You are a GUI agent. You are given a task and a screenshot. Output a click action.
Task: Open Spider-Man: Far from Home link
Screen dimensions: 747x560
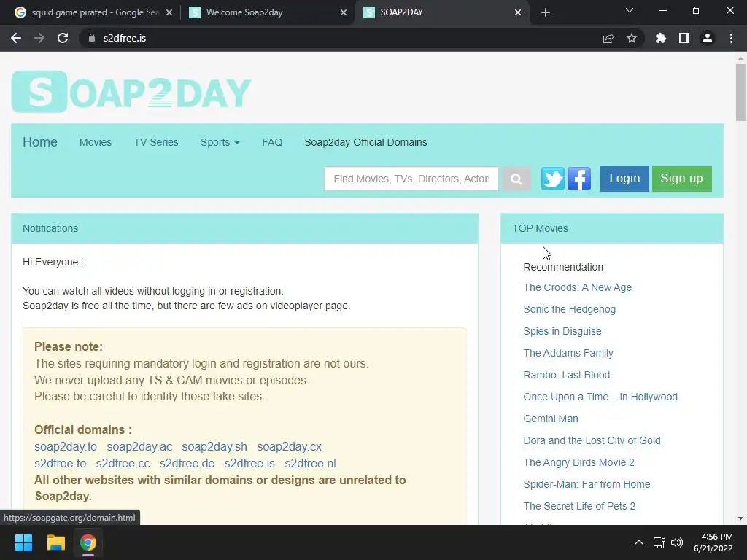587,485
